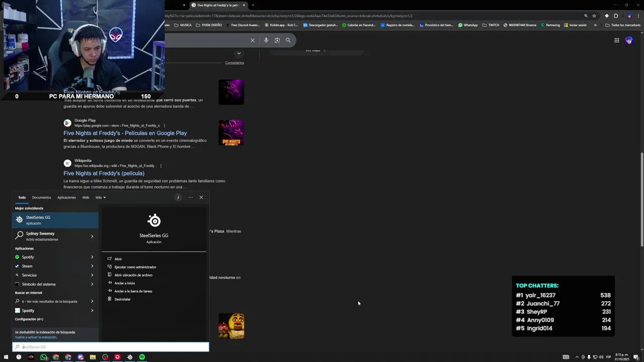Click Google Play result thumbnail image
644x362 pixels.
click(231, 132)
